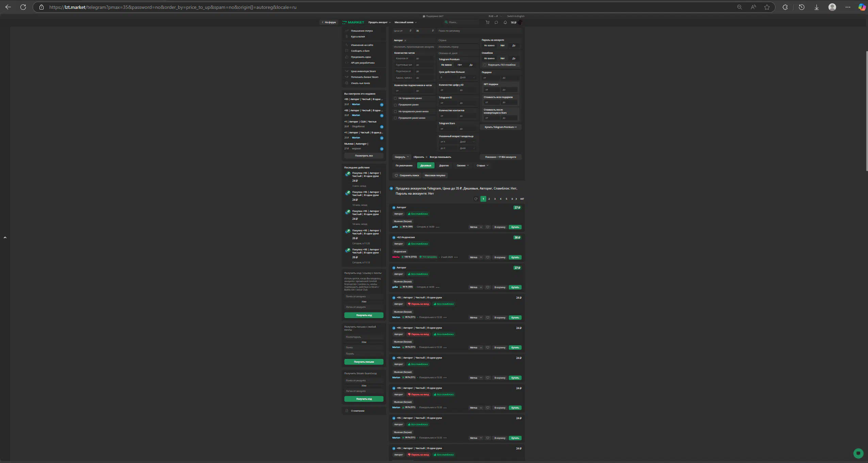Open the Copilot icon in browser toolbar

coord(862,7)
